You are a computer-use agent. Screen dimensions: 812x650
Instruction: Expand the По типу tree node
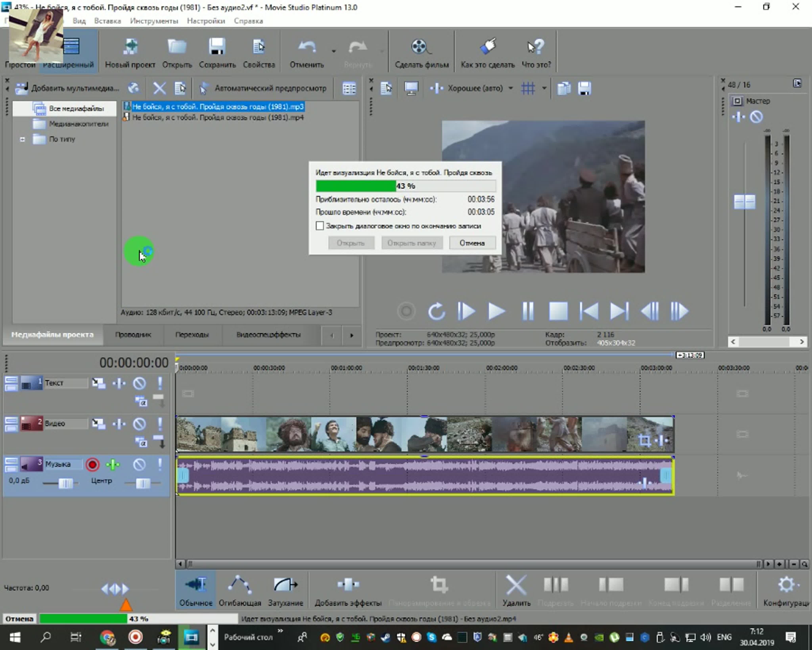coord(22,139)
